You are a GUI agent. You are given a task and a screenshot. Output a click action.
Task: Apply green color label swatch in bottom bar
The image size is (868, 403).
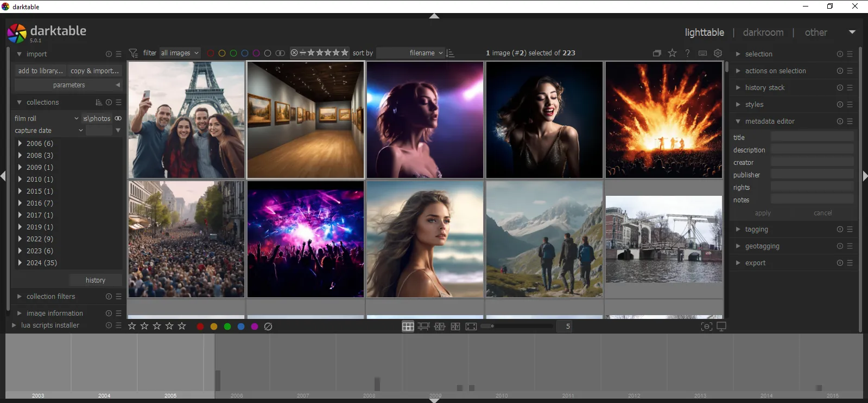(227, 327)
